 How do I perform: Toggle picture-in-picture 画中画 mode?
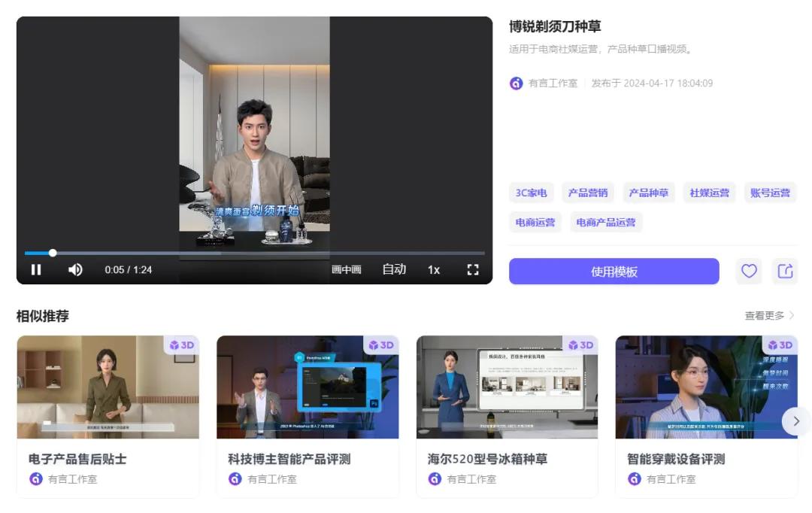347,270
